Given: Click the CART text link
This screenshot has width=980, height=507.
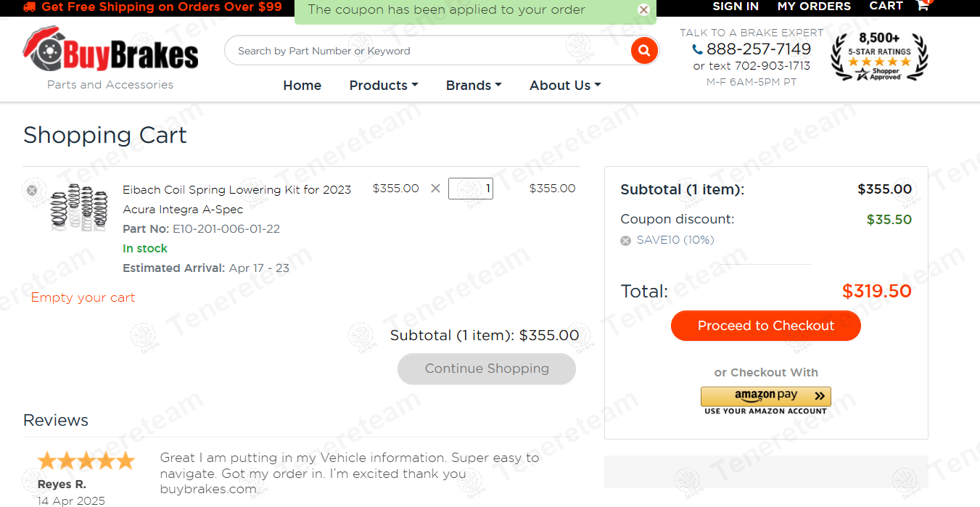Looking at the screenshot, I should coord(886,7).
